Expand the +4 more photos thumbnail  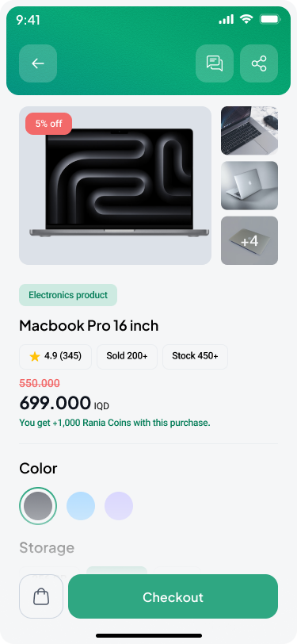[x=249, y=240]
